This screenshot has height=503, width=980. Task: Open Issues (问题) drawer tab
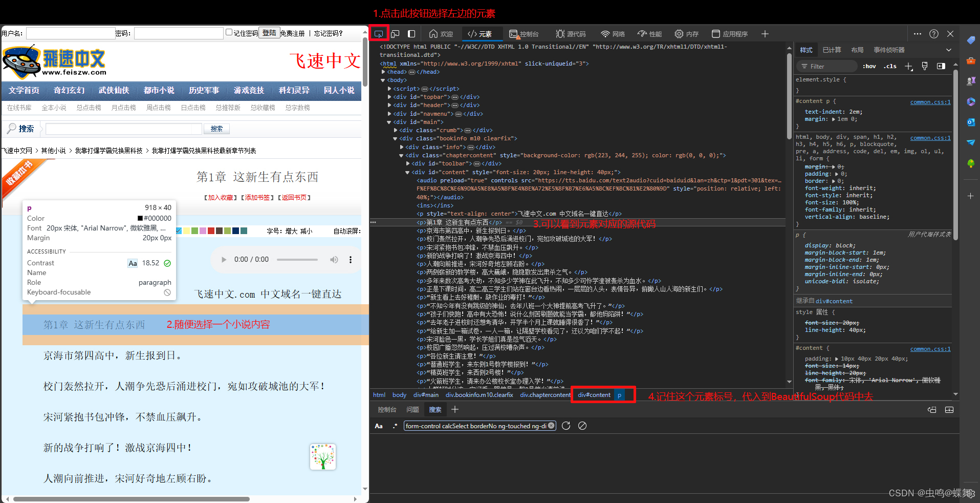[412, 409]
